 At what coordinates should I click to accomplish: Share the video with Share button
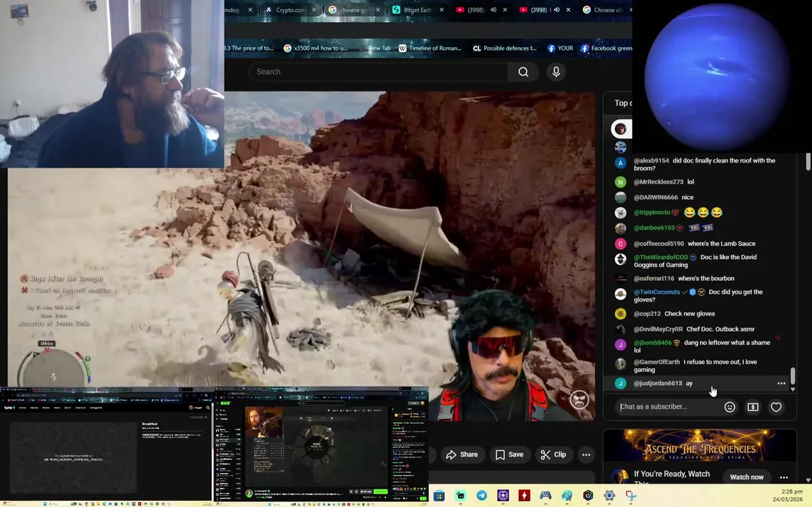462,455
